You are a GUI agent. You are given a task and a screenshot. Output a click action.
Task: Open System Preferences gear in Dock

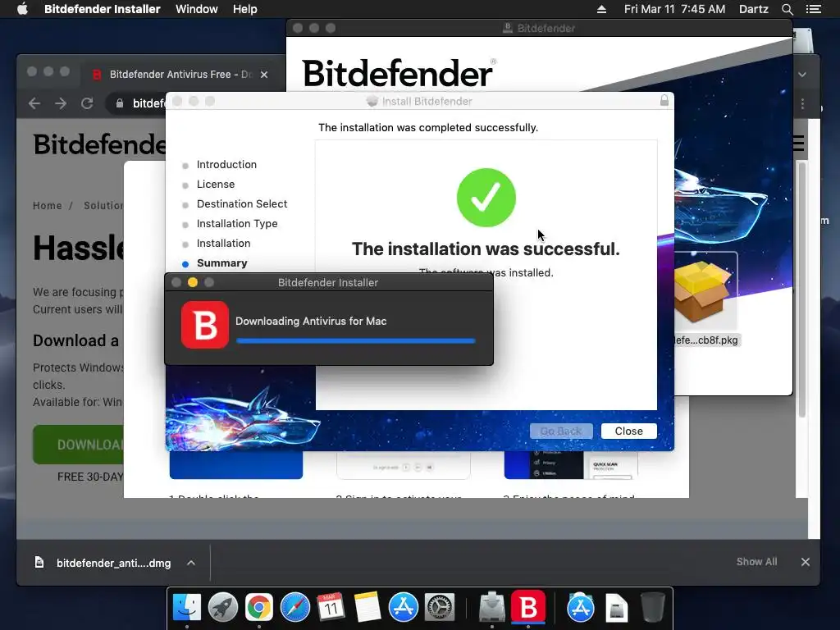tap(440, 607)
